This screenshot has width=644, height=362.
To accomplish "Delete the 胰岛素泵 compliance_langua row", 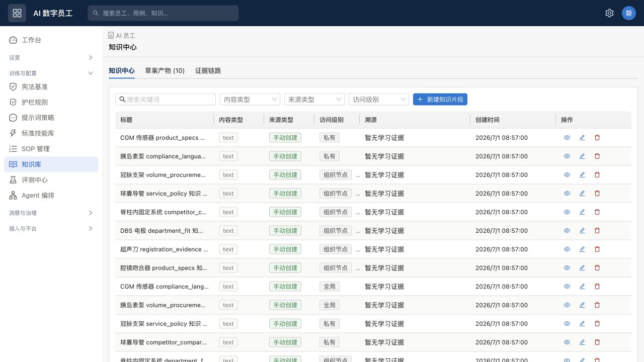I will 597,156.
